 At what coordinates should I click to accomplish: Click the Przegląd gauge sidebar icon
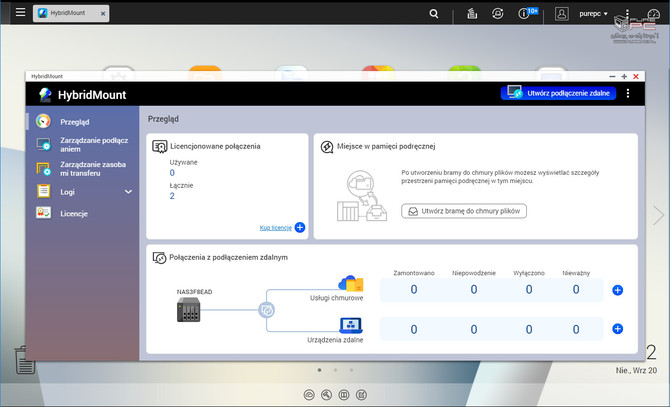tap(43, 121)
